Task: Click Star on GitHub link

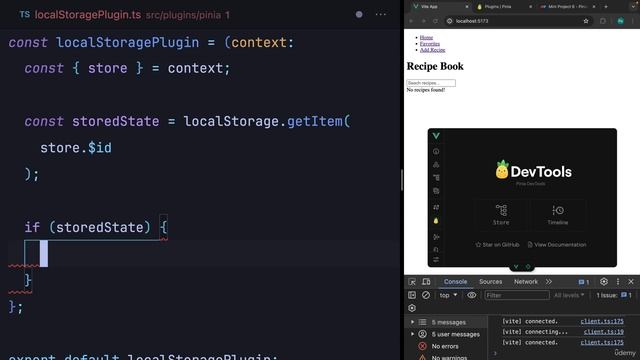Action: click(497, 244)
